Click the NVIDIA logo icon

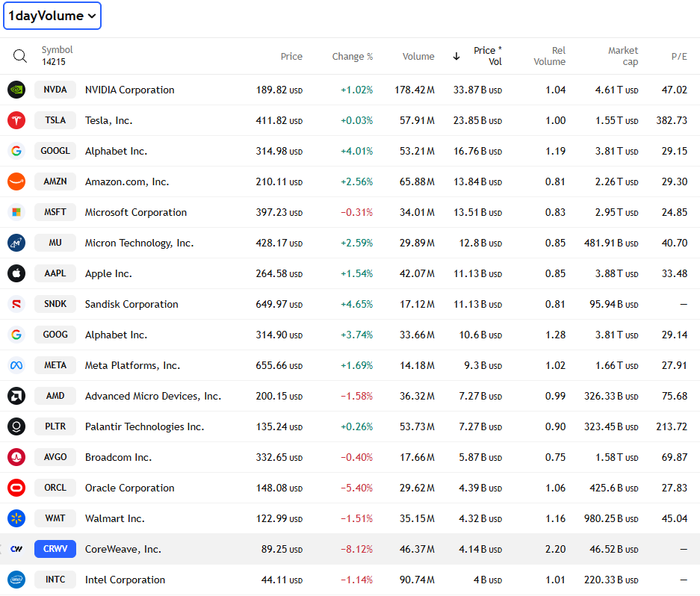(16, 90)
